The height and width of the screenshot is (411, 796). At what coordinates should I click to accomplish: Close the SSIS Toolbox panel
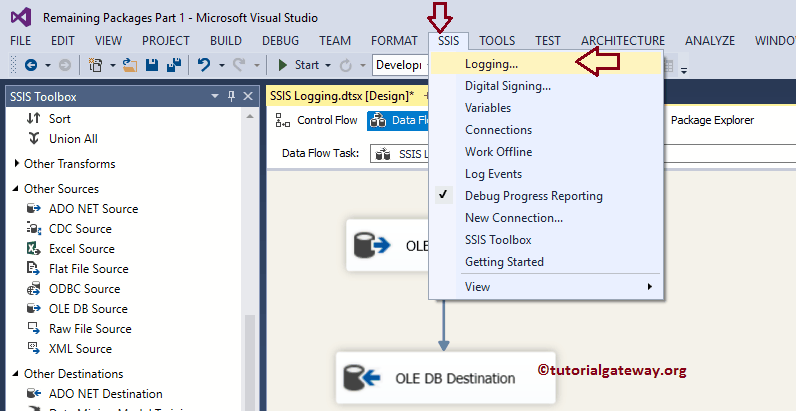click(x=248, y=96)
